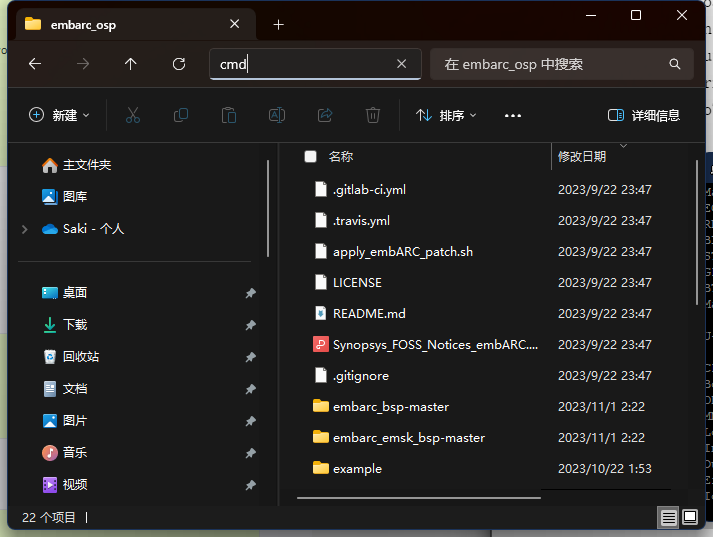Screen dimensions: 713x537
Task: Refresh the current folder view
Action: click(x=179, y=64)
